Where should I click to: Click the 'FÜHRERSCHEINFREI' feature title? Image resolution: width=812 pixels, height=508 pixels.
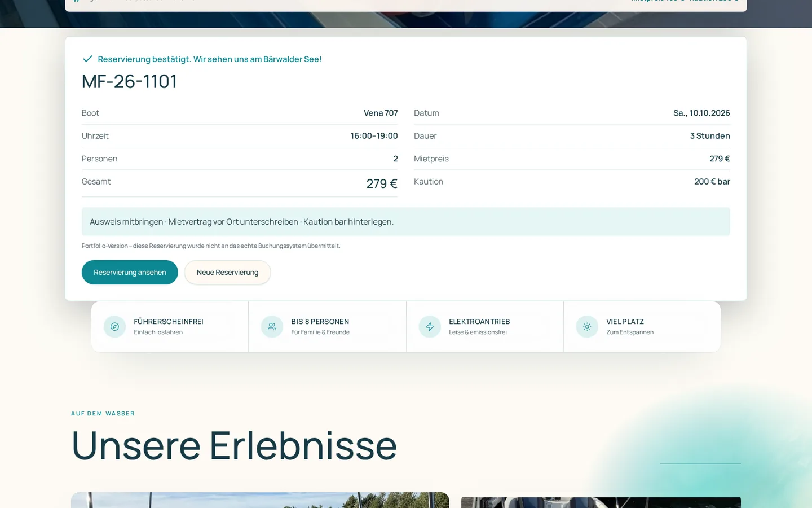tap(169, 322)
